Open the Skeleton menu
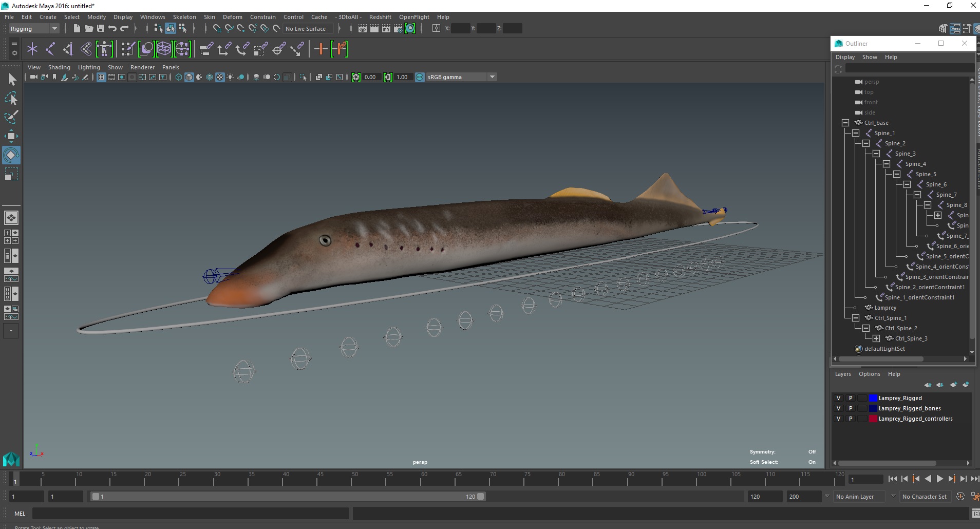This screenshot has height=529, width=980. click(184, 17)
